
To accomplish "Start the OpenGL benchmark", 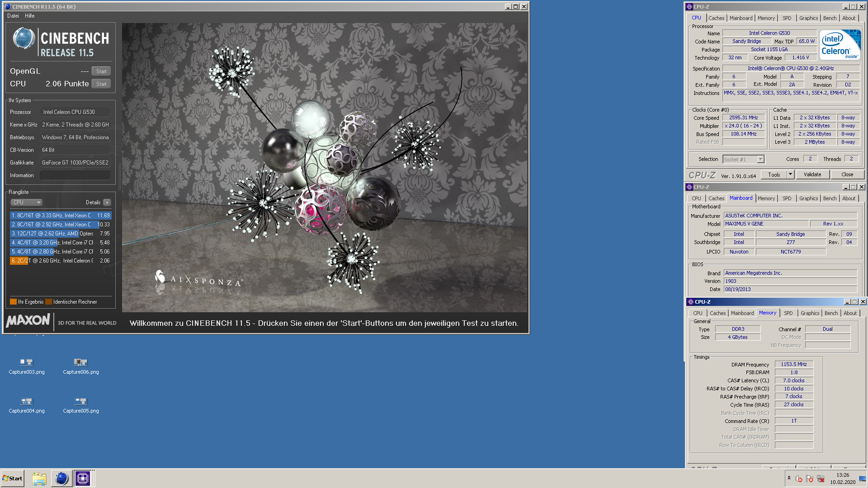I will pos(101,71).
